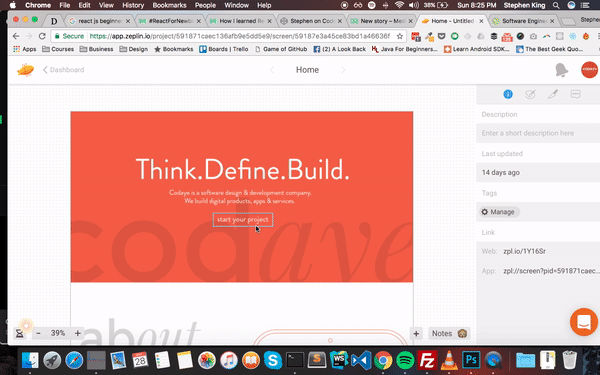Open the red Codaye profile avatar
This screenshot has width=600, height=375.
pyautogui.click(x=589, y=70)
